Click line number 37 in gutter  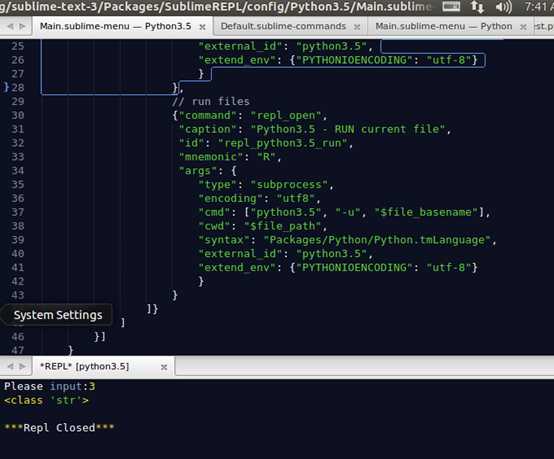pos(18,212)
